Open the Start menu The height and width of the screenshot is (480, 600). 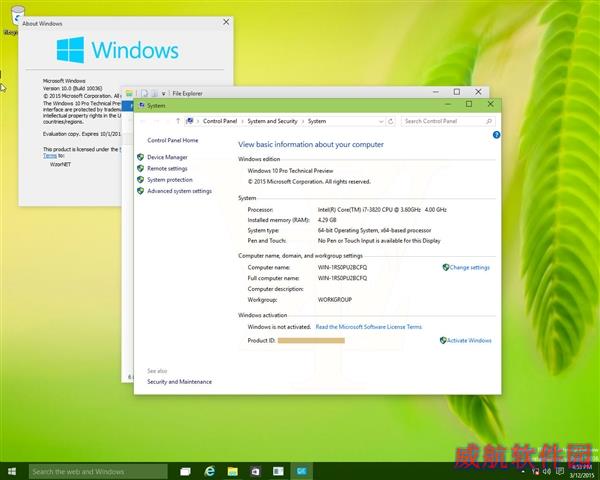click(12, 471)
